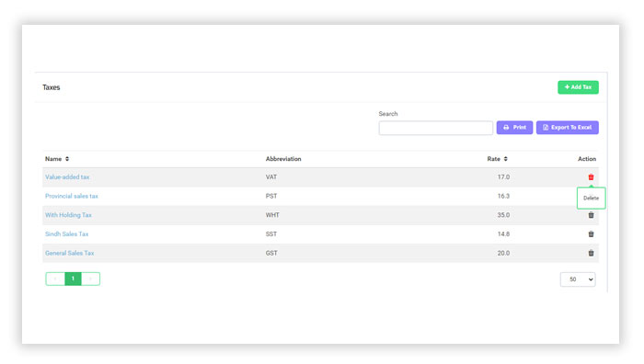Open Value-added tax details

pos(67,176)
